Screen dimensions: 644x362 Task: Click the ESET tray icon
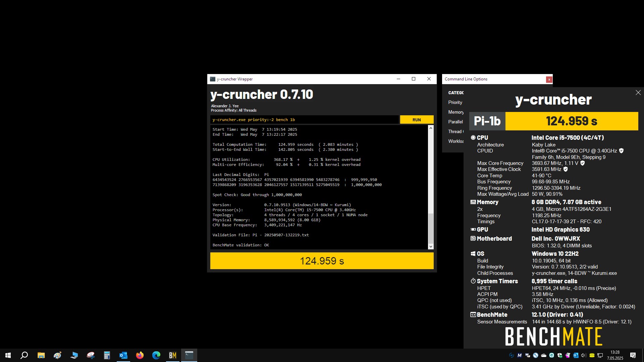pyautogui.click(x=552, y=355)
